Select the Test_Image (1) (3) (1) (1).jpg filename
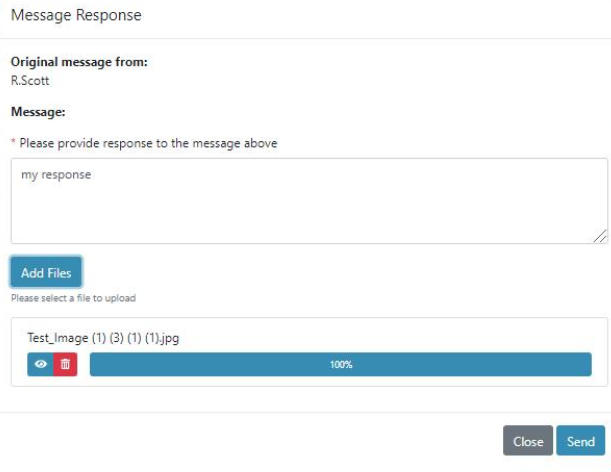611x472 pixels. (103, 338)
